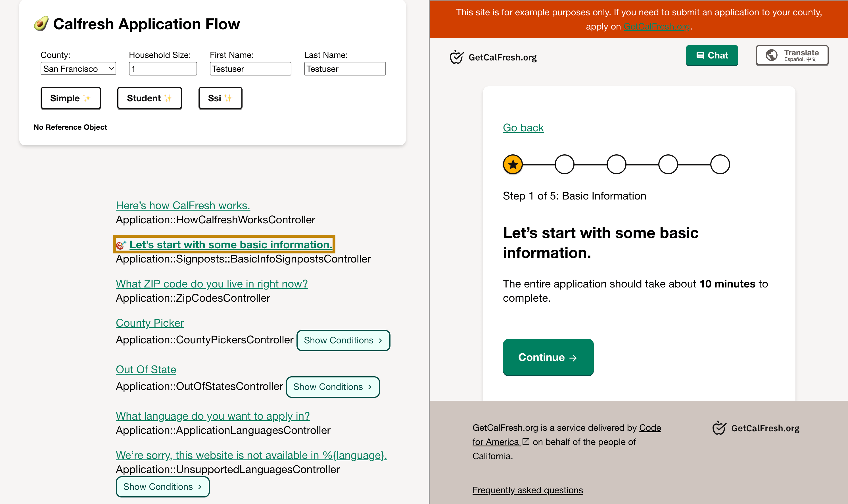Select the Simple preset button

(x=71, y=98)
